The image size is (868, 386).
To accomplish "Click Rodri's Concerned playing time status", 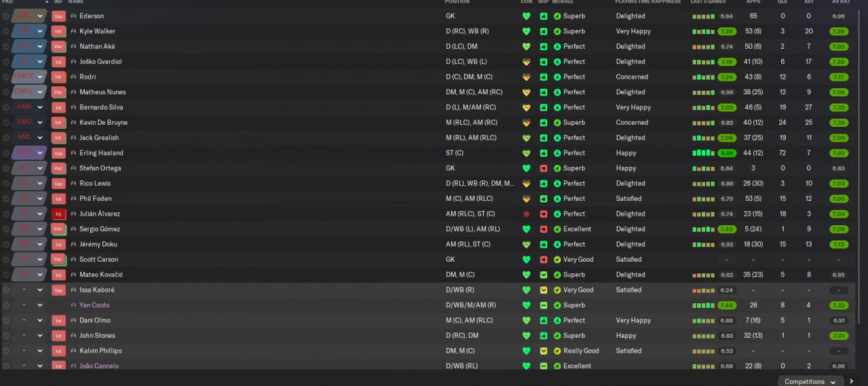I will [x=632, y=77].
